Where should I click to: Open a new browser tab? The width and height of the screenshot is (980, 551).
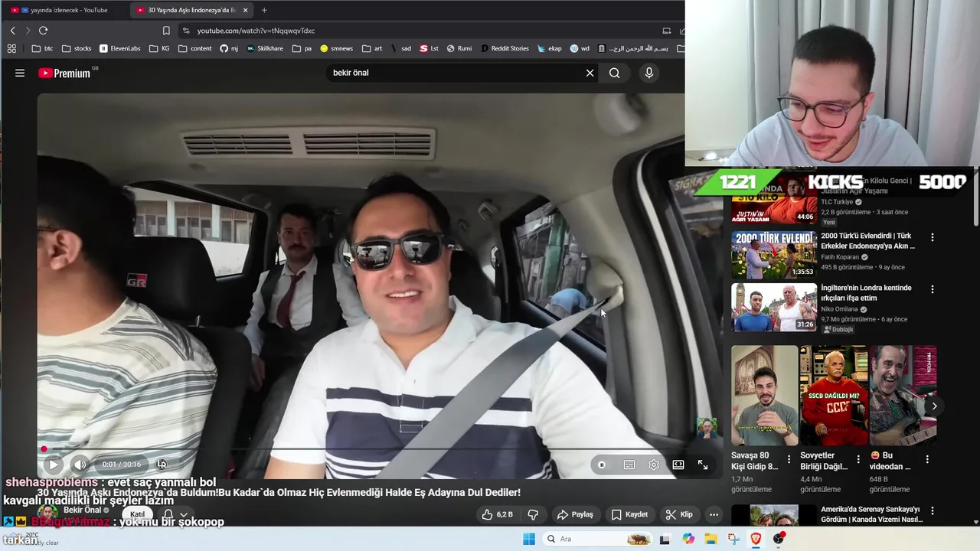point(264,10)
